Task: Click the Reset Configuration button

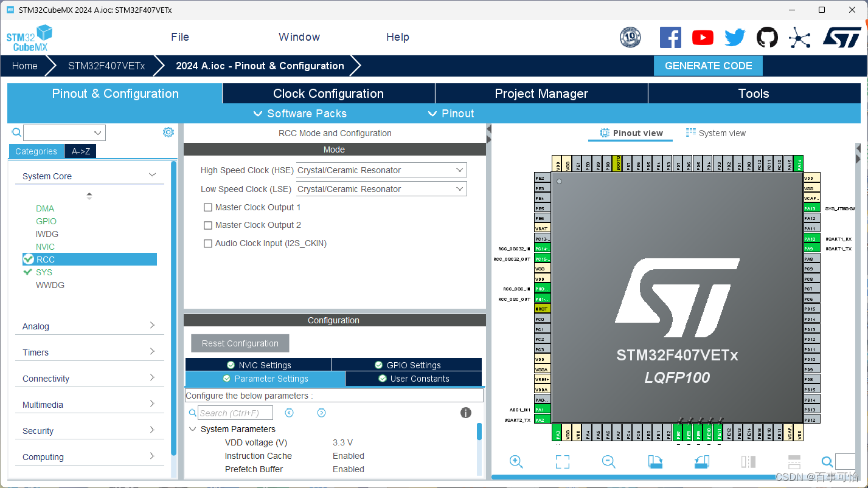Action: tap(240, 343)
